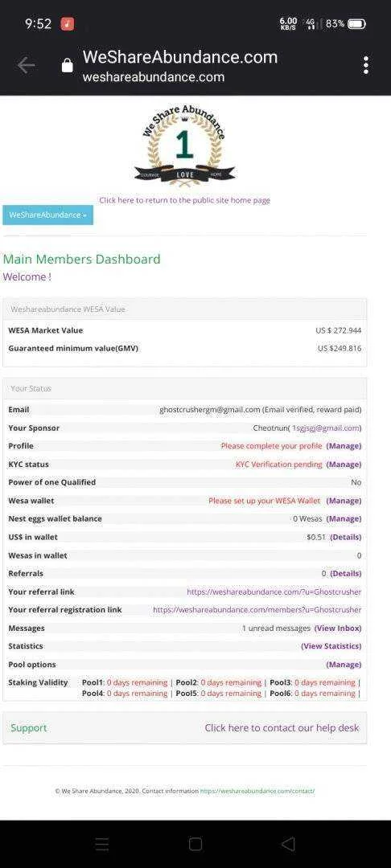Open Manage next to KYC status
The image size is (391, 868).
coord(344,465)
